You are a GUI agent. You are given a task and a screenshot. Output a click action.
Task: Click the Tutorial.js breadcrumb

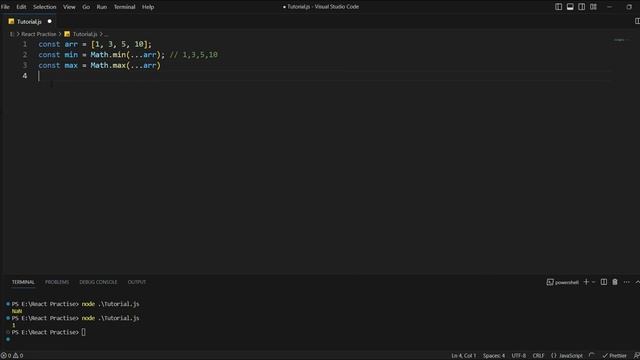[x=85, y=34]
